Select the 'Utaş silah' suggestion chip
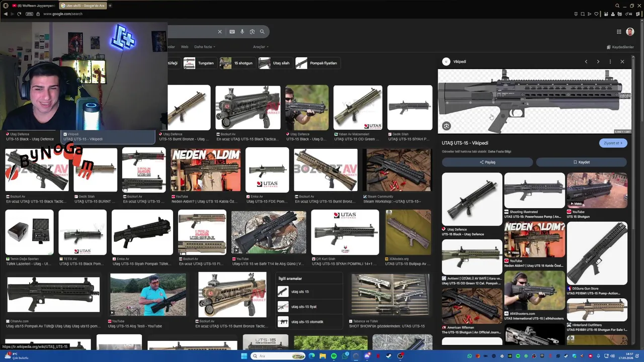Image resolution: width=644 pixels, height=362 pixels. [x=275, y=63]
